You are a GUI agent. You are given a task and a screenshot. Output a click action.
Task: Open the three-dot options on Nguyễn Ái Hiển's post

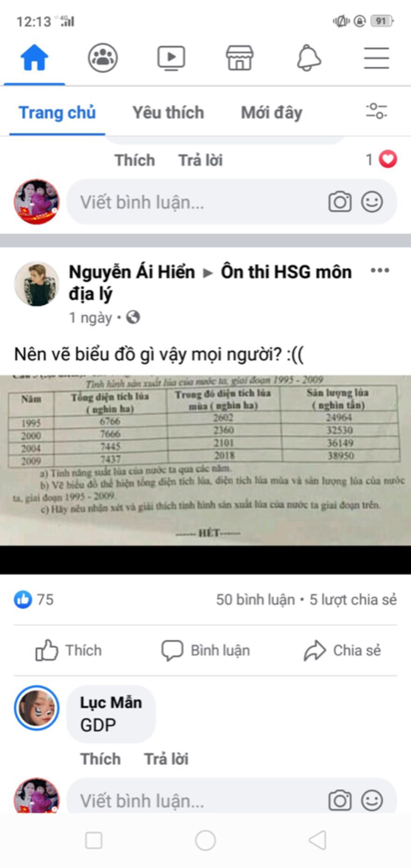pyautogui.click(x=380, y=271)
